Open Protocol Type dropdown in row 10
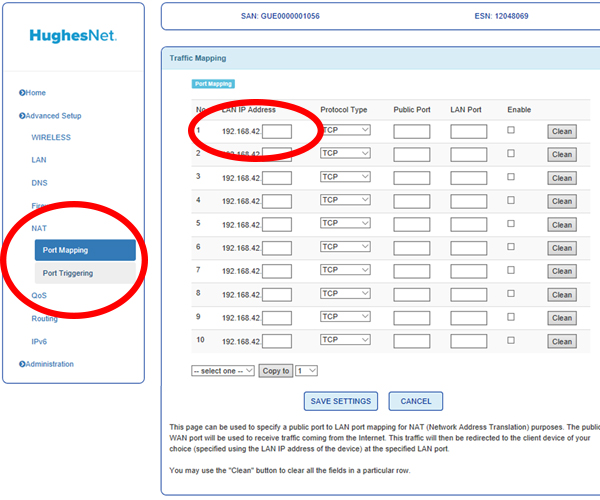This screenshot has width=600, height=500. [x=345, y=340]
